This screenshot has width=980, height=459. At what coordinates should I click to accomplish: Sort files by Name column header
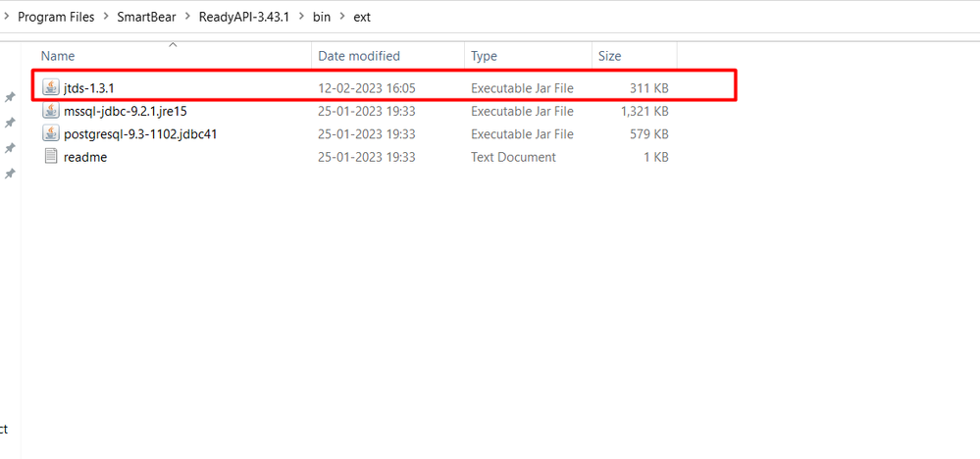pos(58,56)
